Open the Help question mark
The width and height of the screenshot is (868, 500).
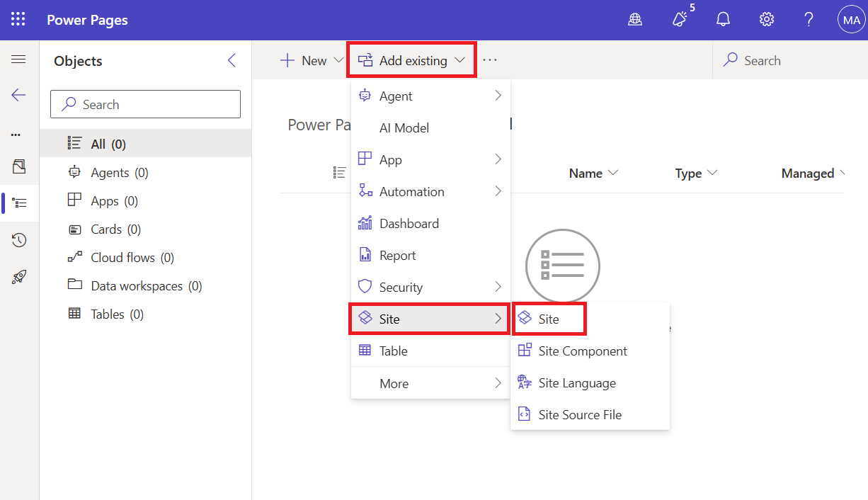808,19
